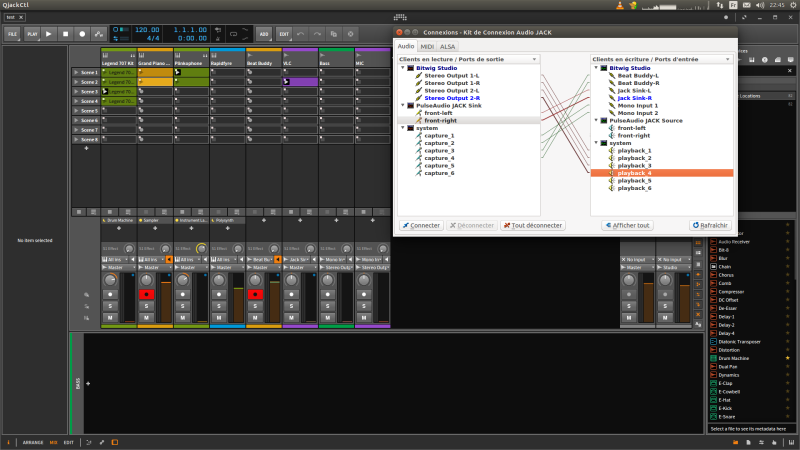800x450 pixels.
Task: Click the Tout déconnecter button
Action: 533,225
